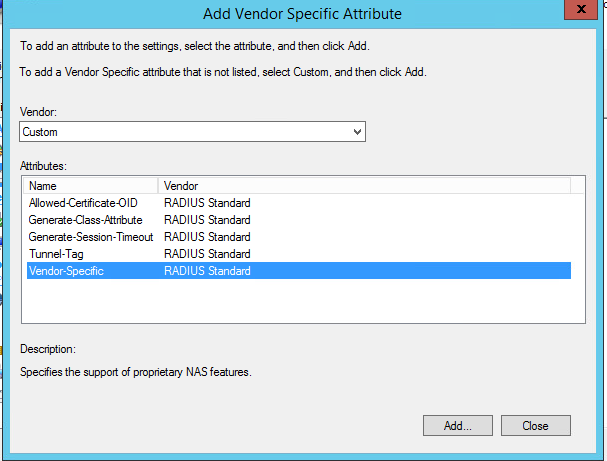Click the Description text about NAS features
The image size is (607, 461).
136,373
